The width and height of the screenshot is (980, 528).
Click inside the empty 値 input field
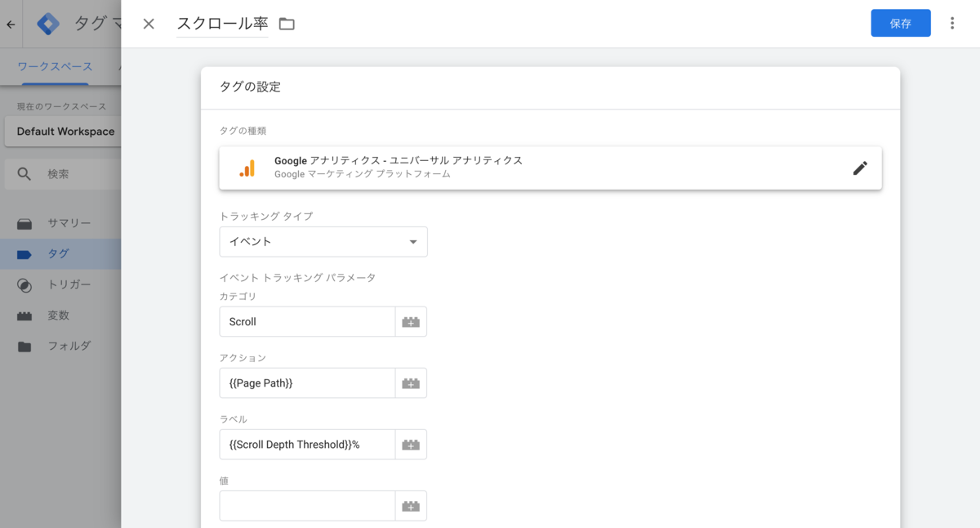click(306, 505)
